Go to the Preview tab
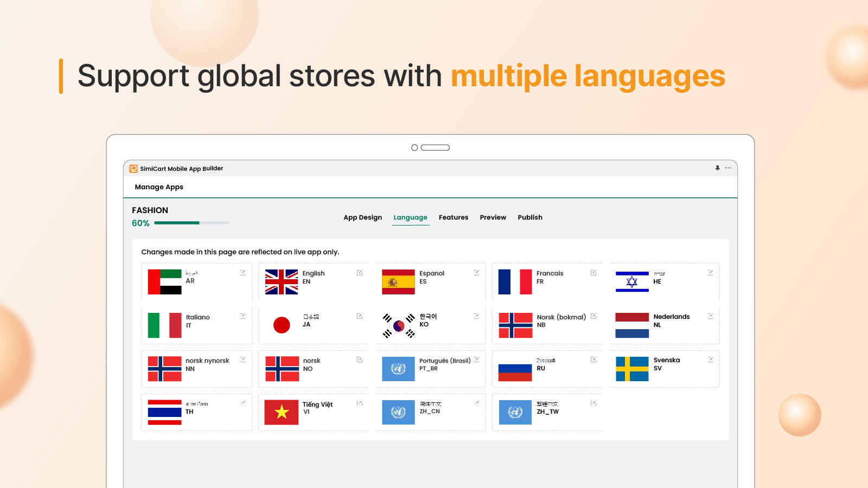This screenshot has width=868, height=488. pyautogui.click(x=493, y=217)
